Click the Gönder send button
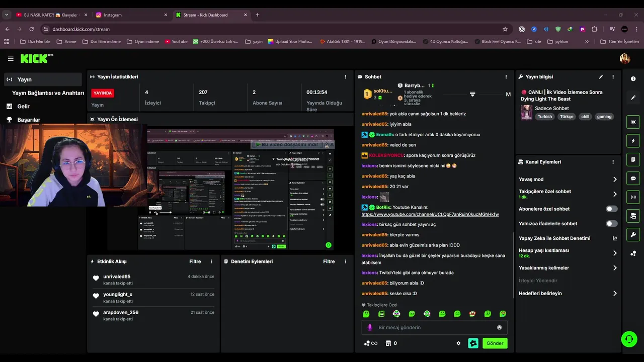The image size is (644, 362). [495, 343]
